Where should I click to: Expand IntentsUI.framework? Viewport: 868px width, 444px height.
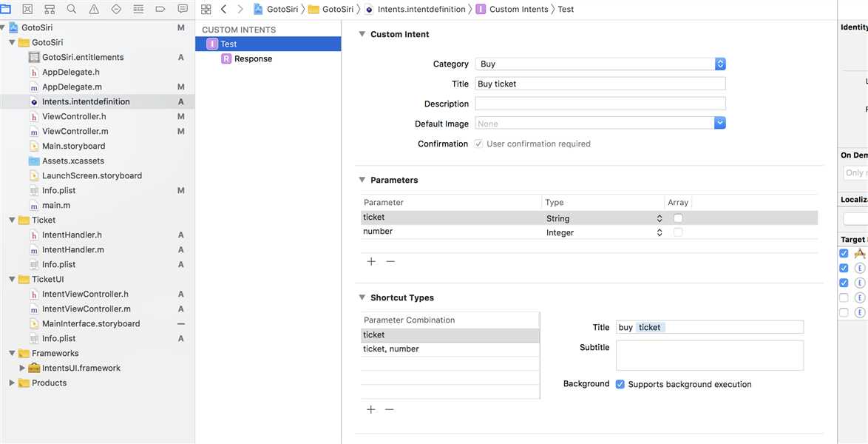click(x=22, y=368)
